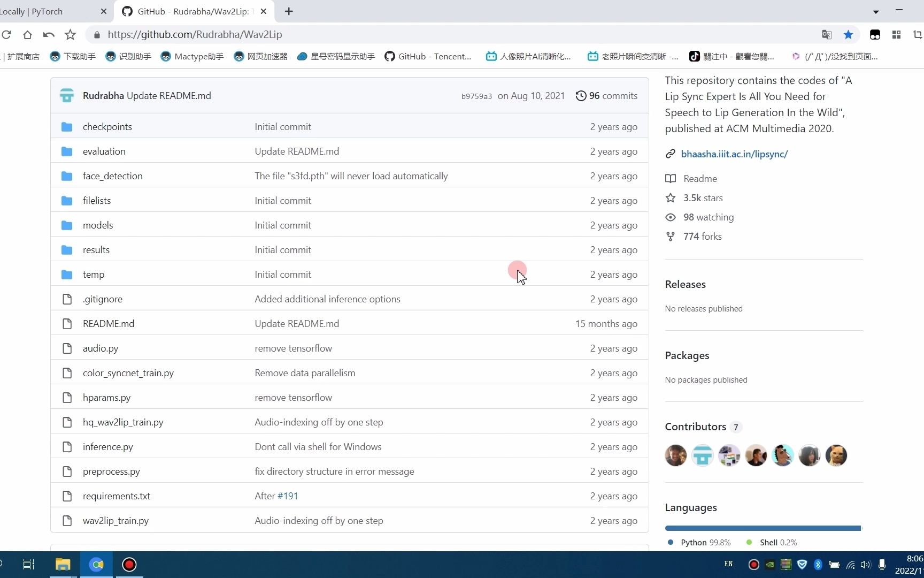924x578 pixels.
Task: Open the bhaasha.iiit.ac.in/lipsync/ link
Action: point(734,154)
